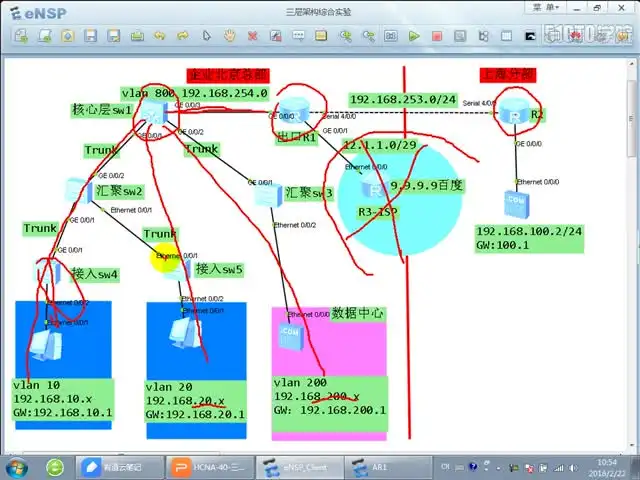Click the red X delete tool
The height and width of the screenshot is (480, 640).
252,36
